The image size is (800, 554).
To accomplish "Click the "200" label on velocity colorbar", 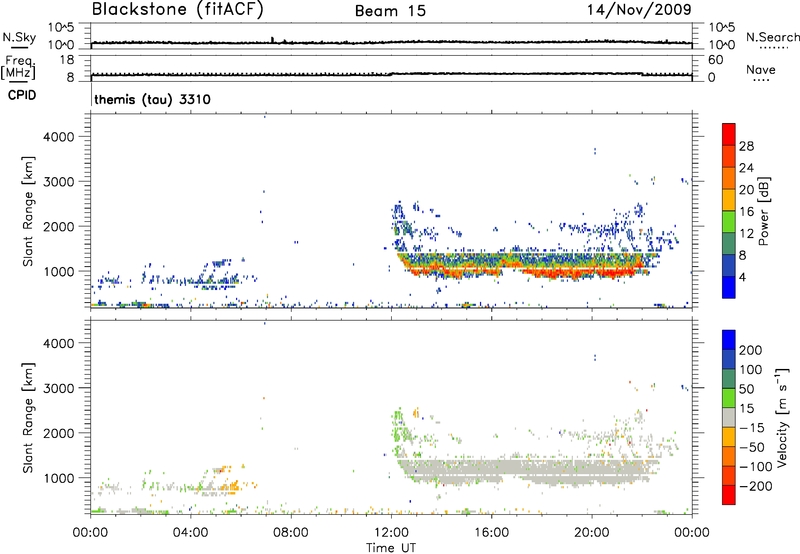I will coord(751,350).
